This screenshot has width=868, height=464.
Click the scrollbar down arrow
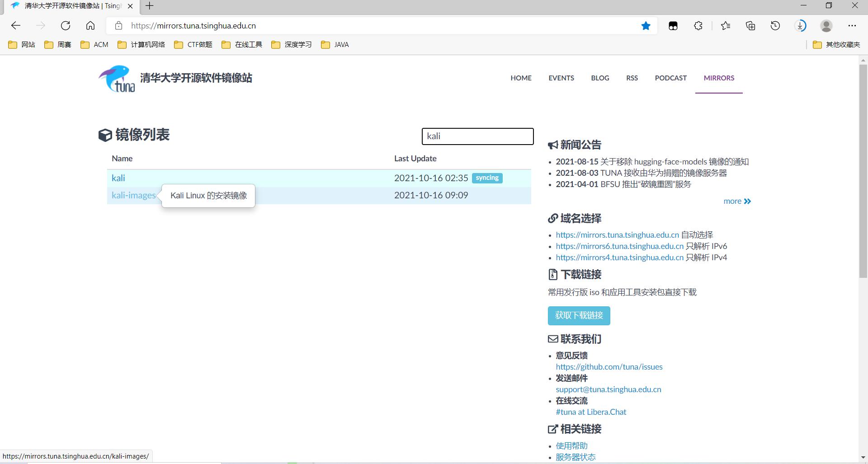tap(863, 458)
